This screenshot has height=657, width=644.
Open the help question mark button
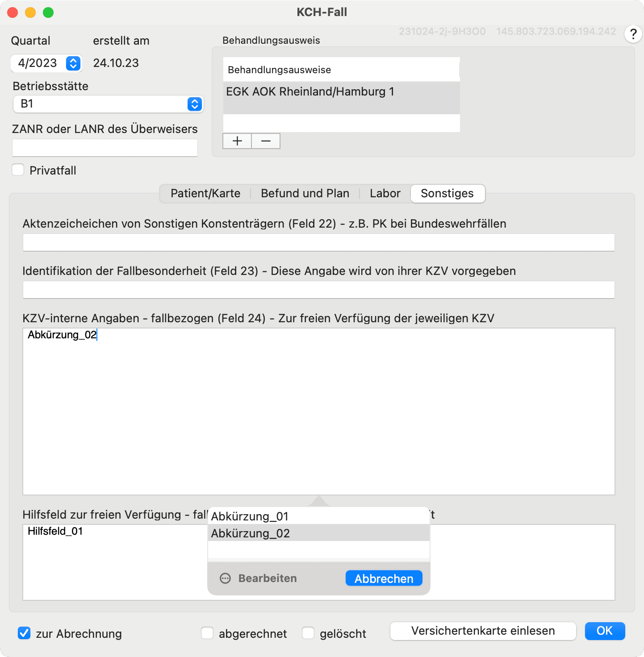(633, 34)
